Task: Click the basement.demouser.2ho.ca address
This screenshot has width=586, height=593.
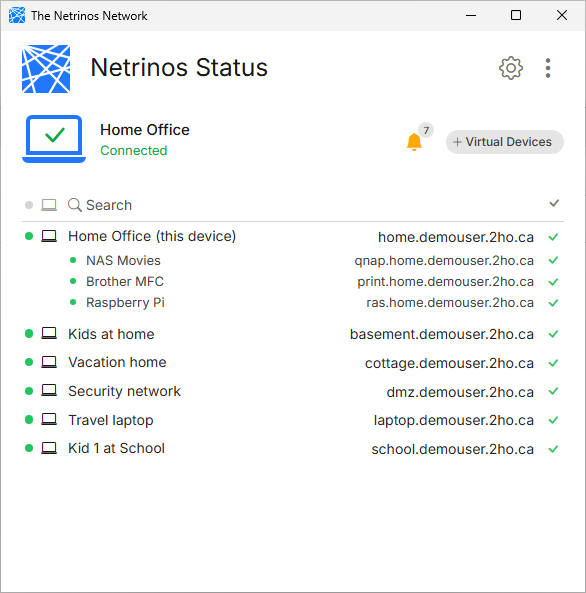Action: (x=442, y=334)
